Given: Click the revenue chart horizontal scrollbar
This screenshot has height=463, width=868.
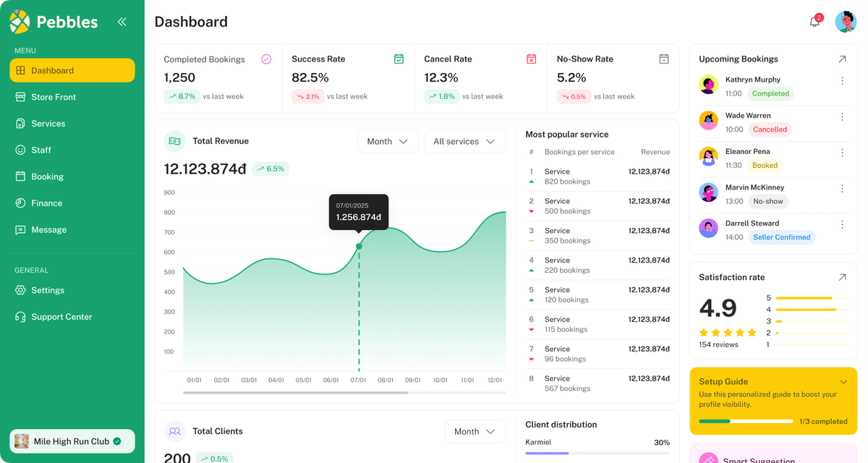Looking at the screenshot, I should (x=295, y=393).
